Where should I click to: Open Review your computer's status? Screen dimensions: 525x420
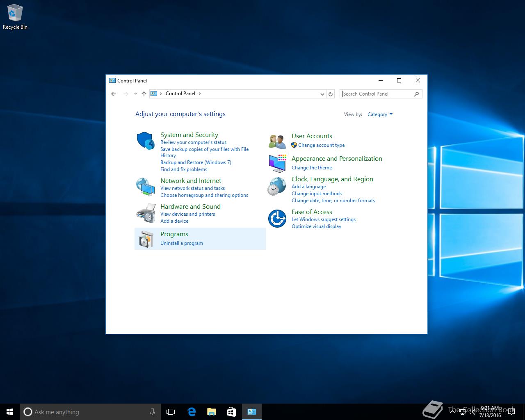pos(193,142)
